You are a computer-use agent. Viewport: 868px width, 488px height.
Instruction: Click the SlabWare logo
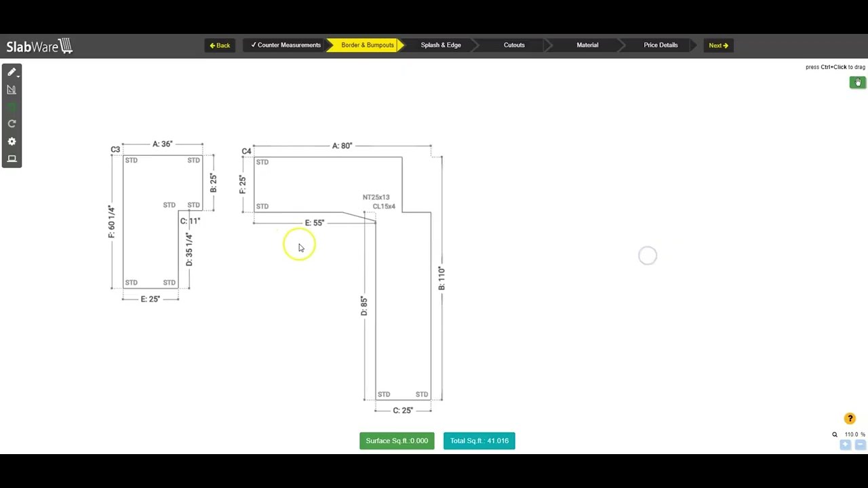tap(39, 46)
